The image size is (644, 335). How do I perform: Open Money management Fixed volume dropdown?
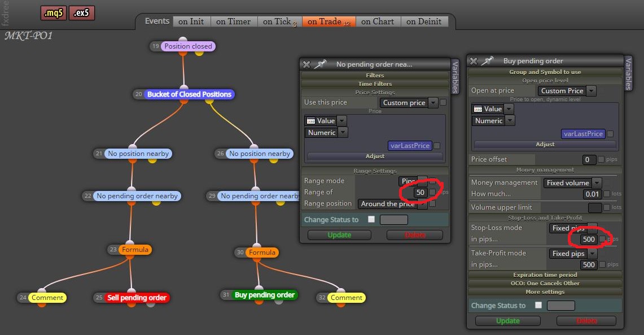click(x=573, y=183)
